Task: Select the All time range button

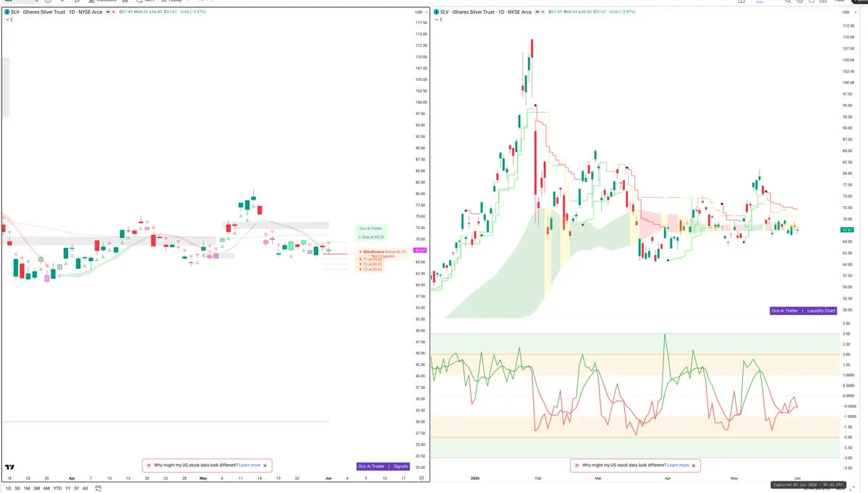Action: coord(85,489)
